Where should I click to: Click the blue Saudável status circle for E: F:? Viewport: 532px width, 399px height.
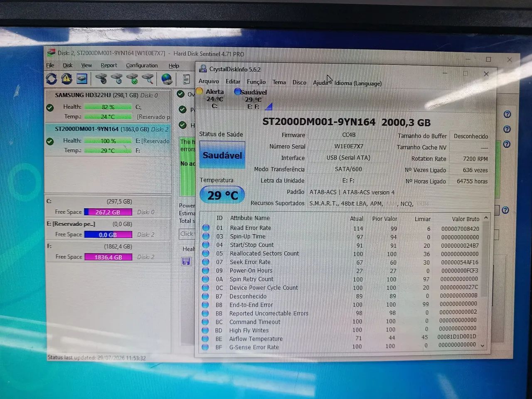[x=237, y=91]
